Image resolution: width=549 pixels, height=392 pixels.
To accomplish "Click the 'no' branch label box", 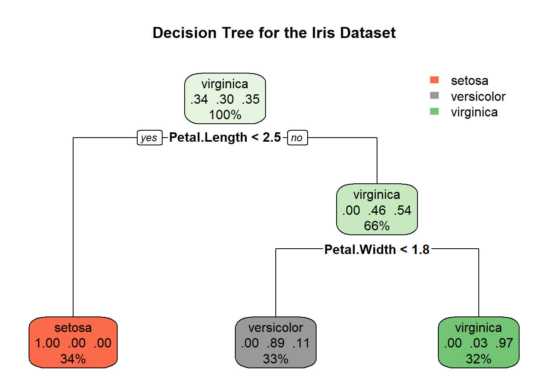I will (x=297, y=138).
